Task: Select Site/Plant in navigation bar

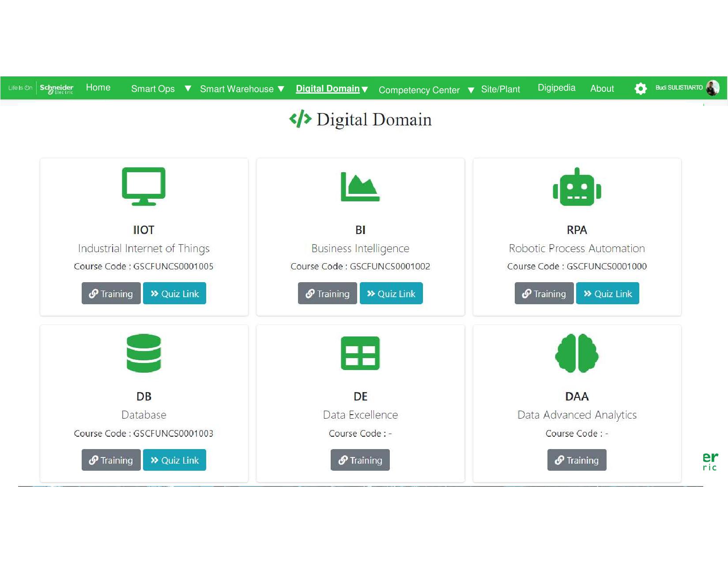Action: pyautogui.click(x=500, y=89)
